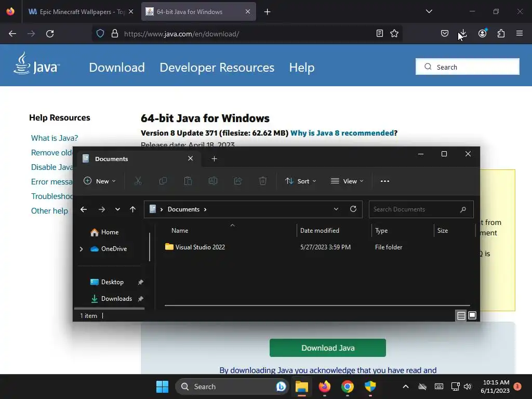This screenshot has height=399, width=532.
Task: Select 64-bit Java for Windows tab
Action: click(x=198, y=11)
